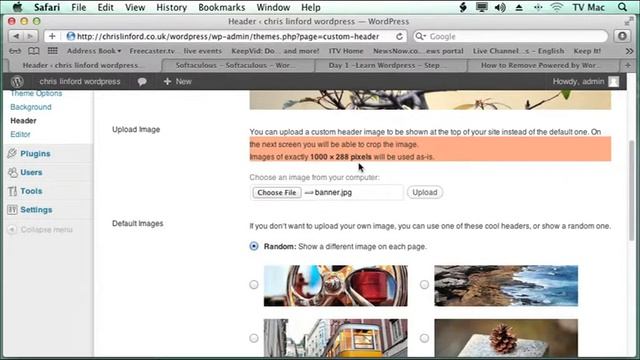Open the File menu
Screen dimensions: 640x360
(x=78, y=7)
